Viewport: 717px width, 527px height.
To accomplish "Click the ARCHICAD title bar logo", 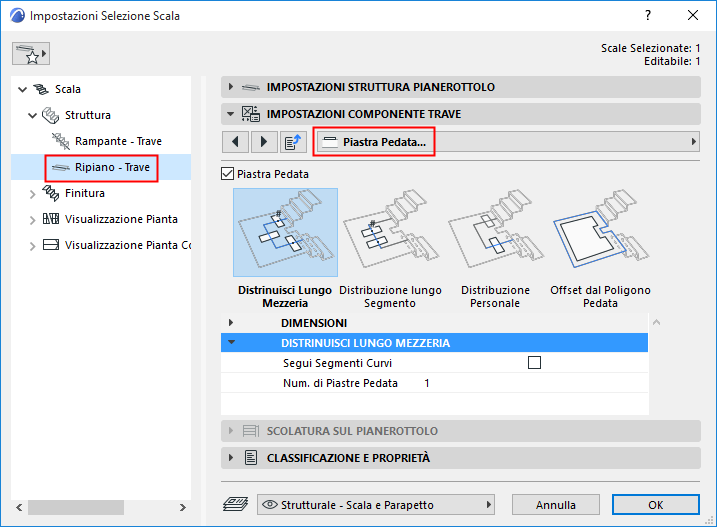I will click(17, 16).
